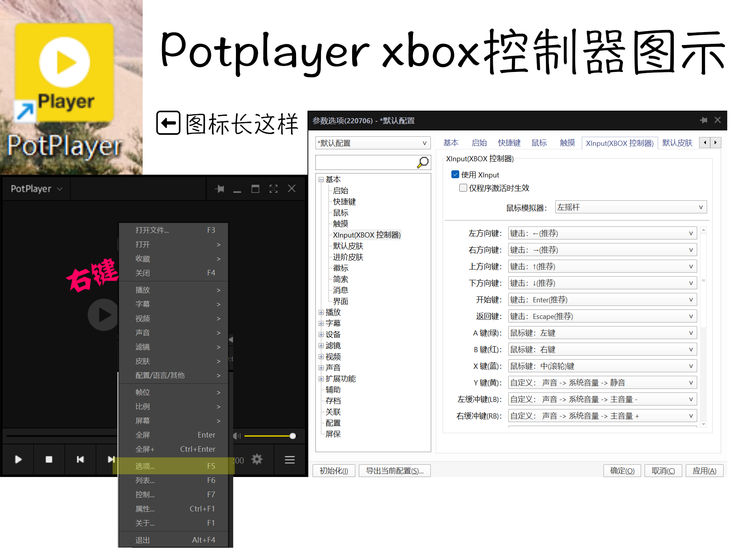
Task: Choose 全屏 in the context menu
Action: pyautogui.click(x=174, y=435)
